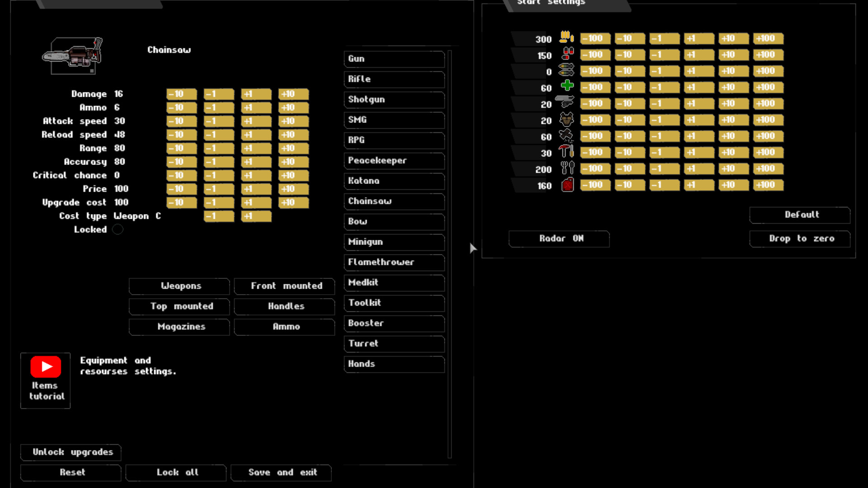Toggle the Locked circle for Chainsaw
The width and height of the screenshot is (868, 488).
tap(118, 230)
